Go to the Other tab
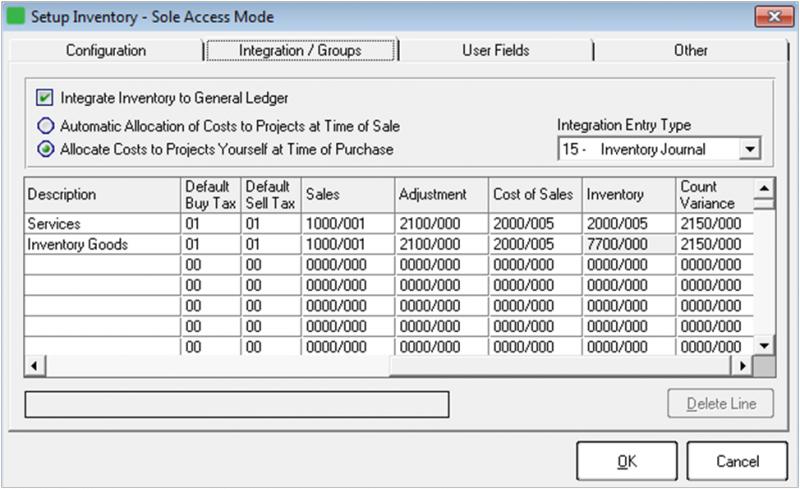 click(x=690, y=50)
